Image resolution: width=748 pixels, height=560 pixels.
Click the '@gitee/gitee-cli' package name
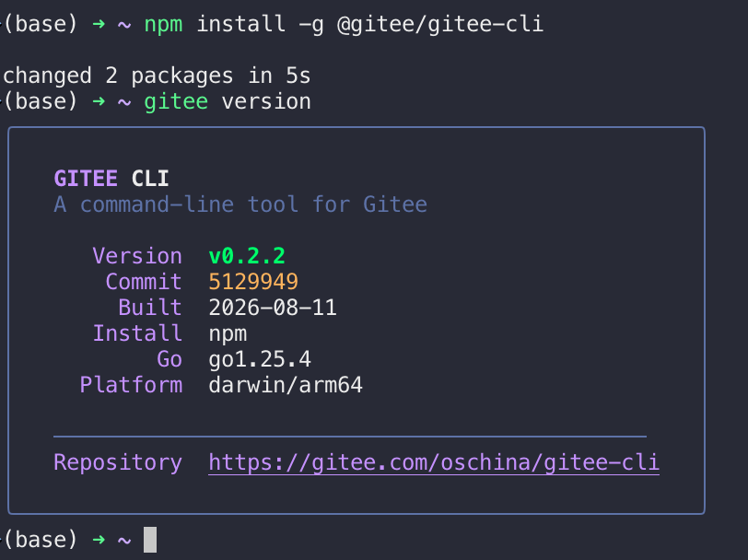click(x=440, y=24)
